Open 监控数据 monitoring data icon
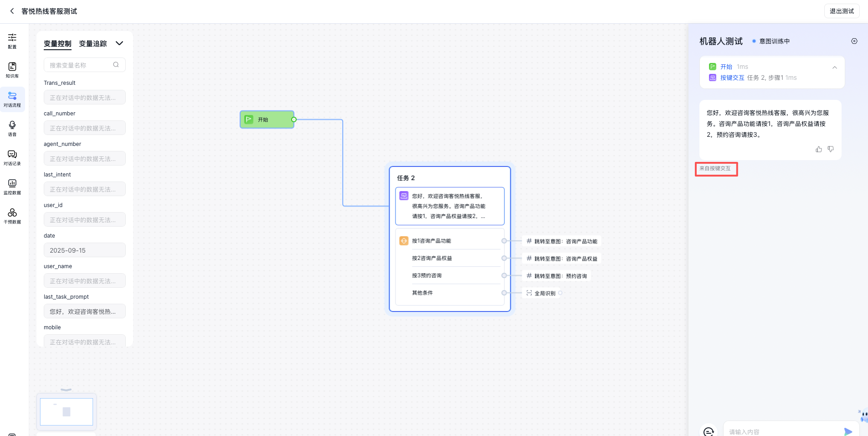The height and width of the screenshot is (436, 868). [12, 187]
